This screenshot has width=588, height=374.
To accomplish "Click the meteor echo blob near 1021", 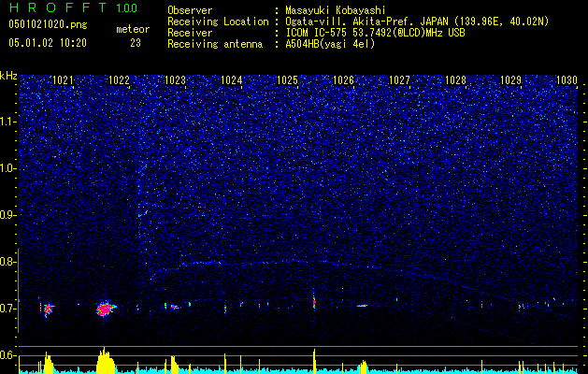I will coord(48,309).
